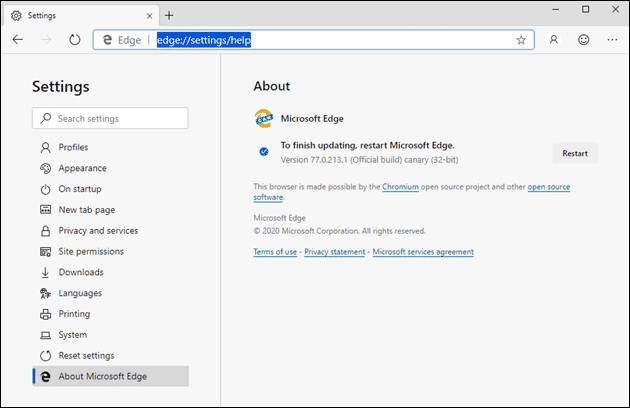Viewport: 630px width, 408px height.
Task: Minimize the browser window
Action: click(556, 9)
